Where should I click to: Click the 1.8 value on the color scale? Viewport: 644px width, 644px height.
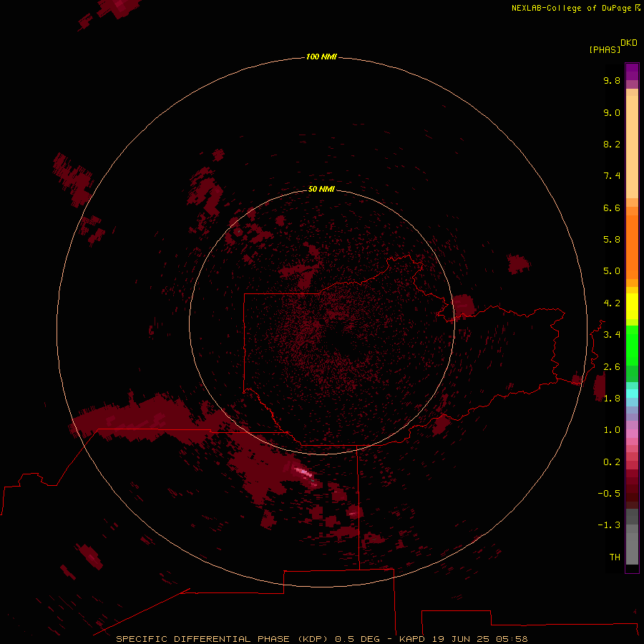[612, 398]
